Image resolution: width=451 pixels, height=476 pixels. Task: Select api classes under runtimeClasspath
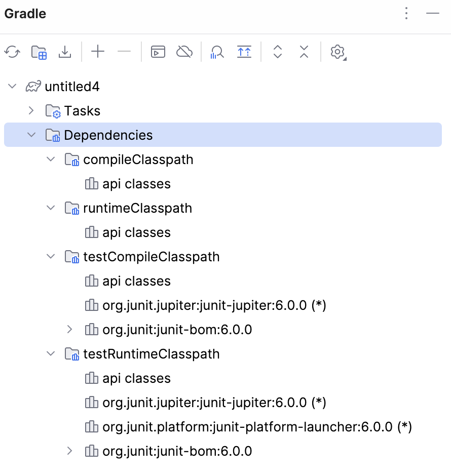point(223,232)
